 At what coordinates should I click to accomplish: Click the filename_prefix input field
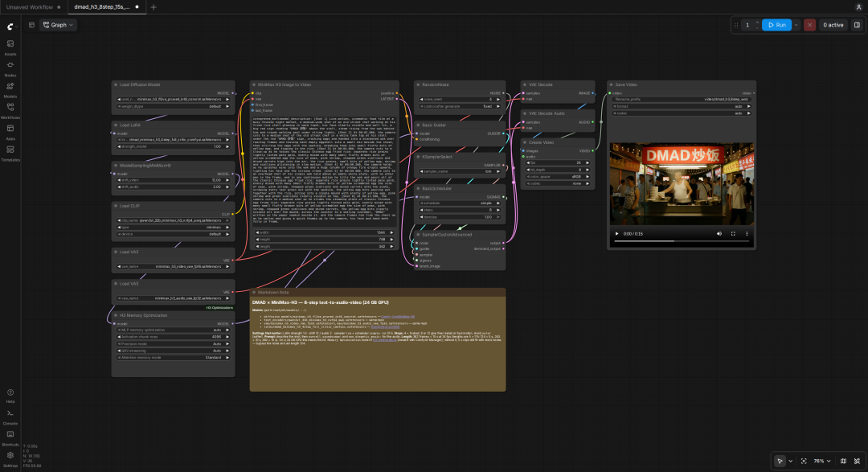(682, 99)
